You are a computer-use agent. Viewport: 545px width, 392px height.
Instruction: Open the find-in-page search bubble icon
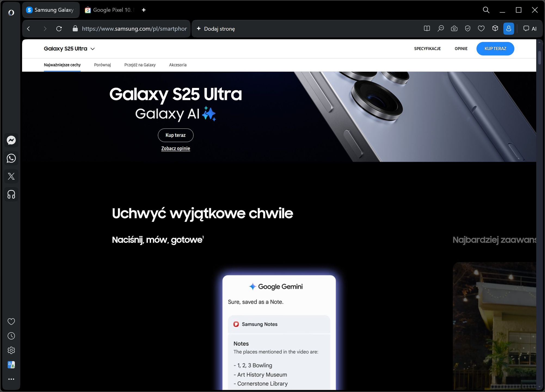(x=441, y=29)
